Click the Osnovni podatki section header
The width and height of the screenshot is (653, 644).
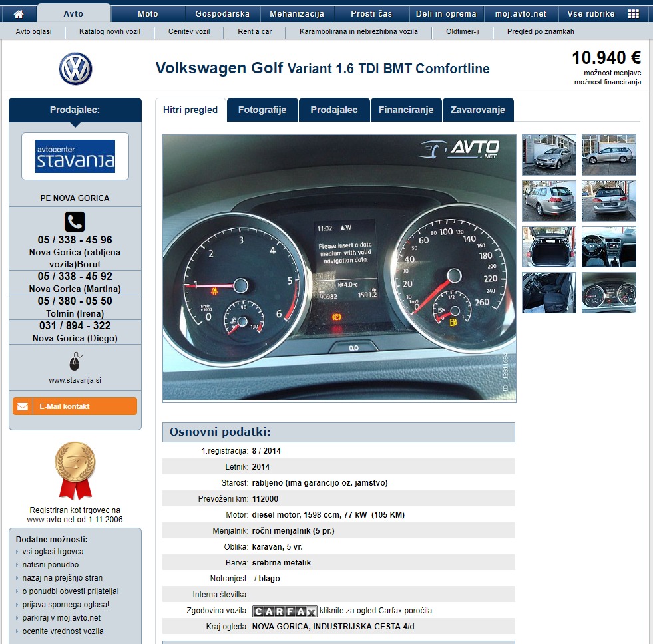tap(339, 432)
